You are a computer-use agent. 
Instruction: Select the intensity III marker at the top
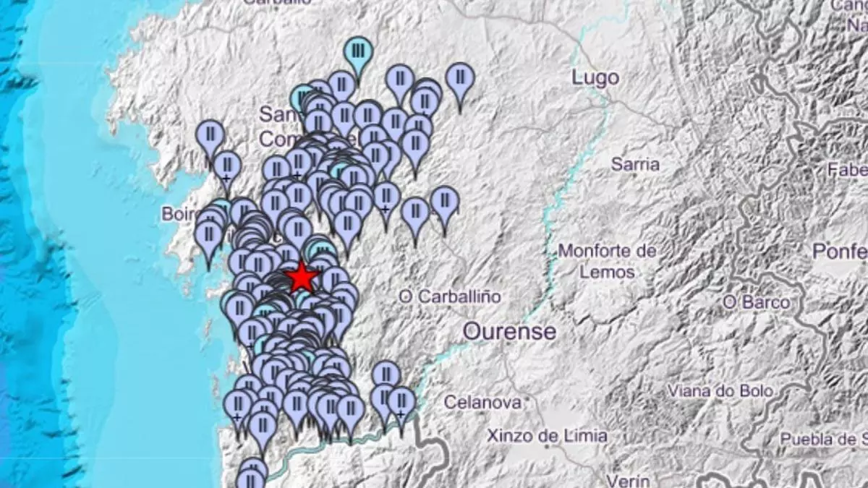point(358,52)
